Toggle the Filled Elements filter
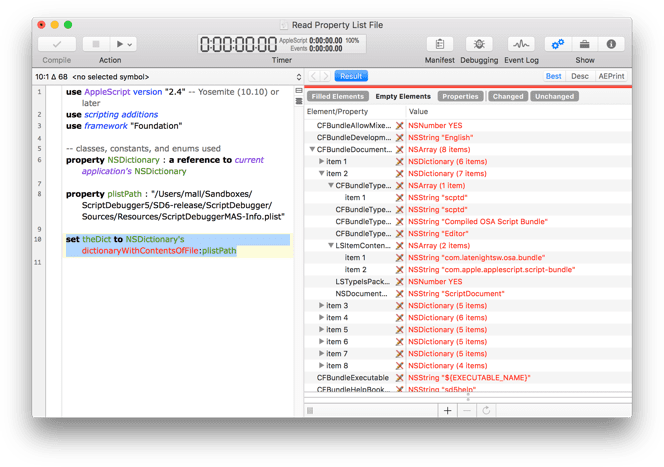 click(x=338, y=97)
